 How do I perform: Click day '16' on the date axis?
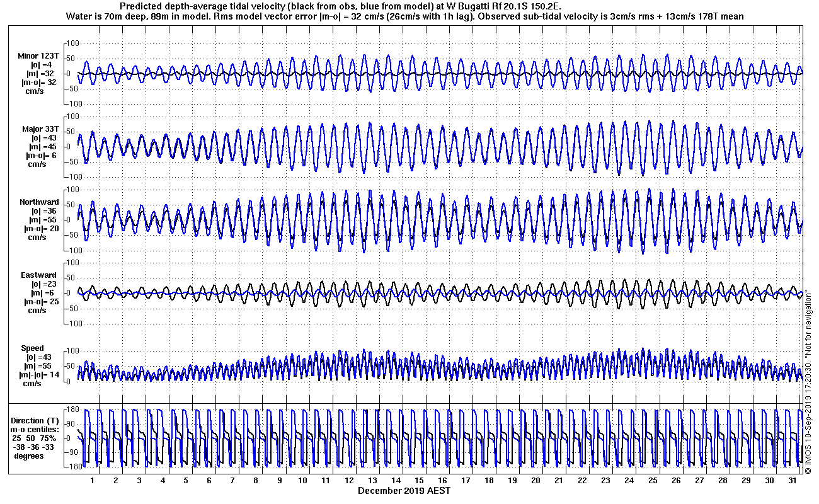click(x=442, y=480)
